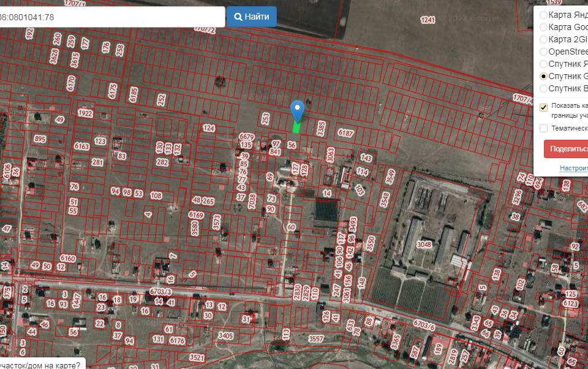Choose the Карта 2GIS map layer

coord(543,39)
